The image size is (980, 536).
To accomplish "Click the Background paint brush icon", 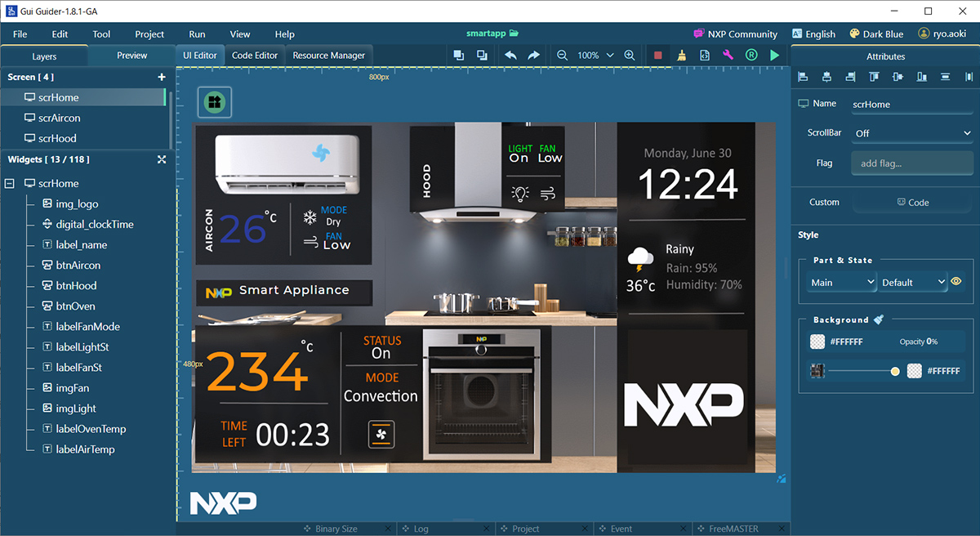I will coord(879,319).
